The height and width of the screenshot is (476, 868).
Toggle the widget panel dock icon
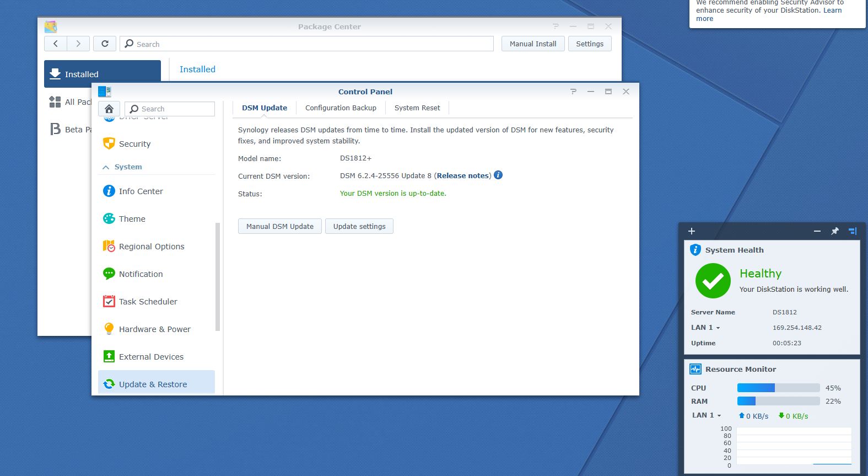point(853,231)
